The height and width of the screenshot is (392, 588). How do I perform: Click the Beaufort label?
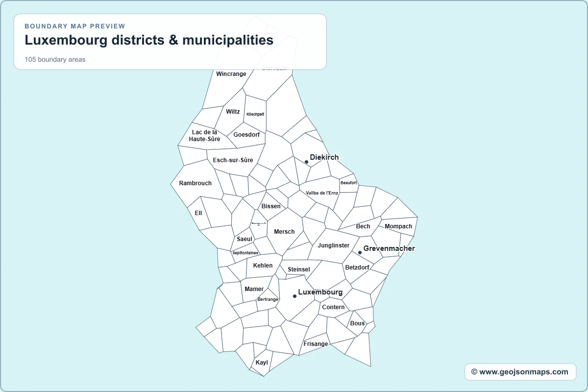point(349,183)
